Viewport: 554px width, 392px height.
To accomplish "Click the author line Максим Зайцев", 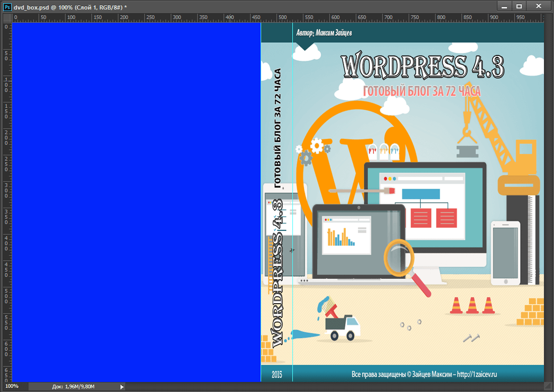I will coord(324,33).
